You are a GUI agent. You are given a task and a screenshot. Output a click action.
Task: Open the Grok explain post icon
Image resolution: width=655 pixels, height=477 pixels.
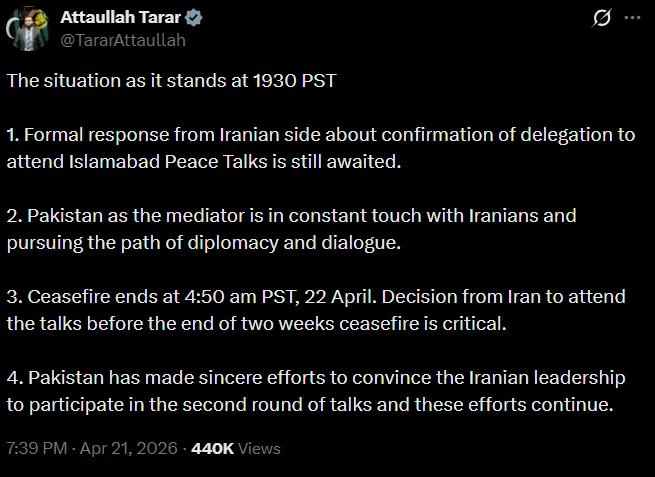(x=602, y=19)
